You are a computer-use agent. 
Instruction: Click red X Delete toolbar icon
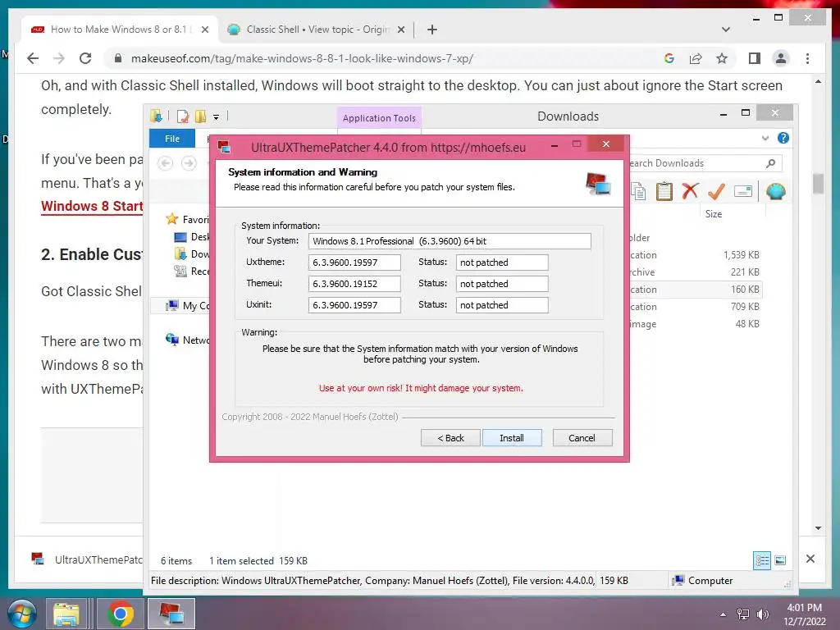tap(691, 191)
